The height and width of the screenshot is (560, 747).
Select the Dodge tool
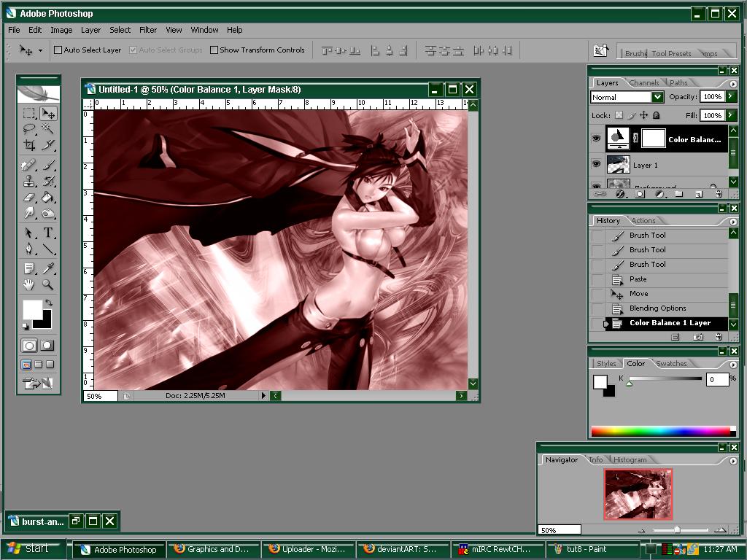[47, 213]
